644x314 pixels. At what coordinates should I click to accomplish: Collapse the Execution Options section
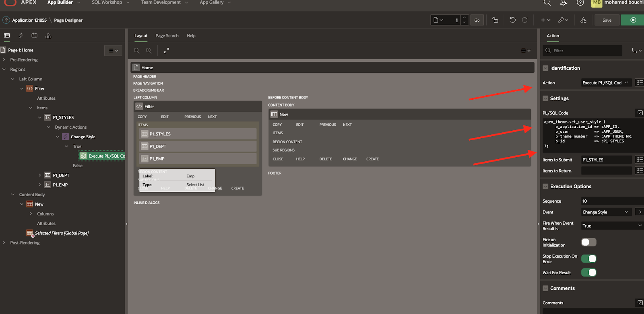545,187
